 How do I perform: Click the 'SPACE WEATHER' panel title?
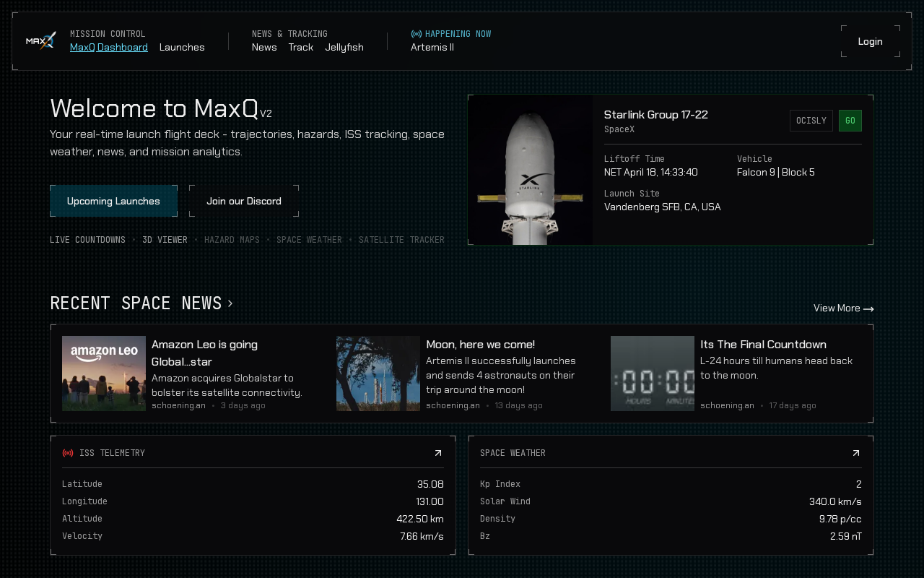(x=513, y=453)
